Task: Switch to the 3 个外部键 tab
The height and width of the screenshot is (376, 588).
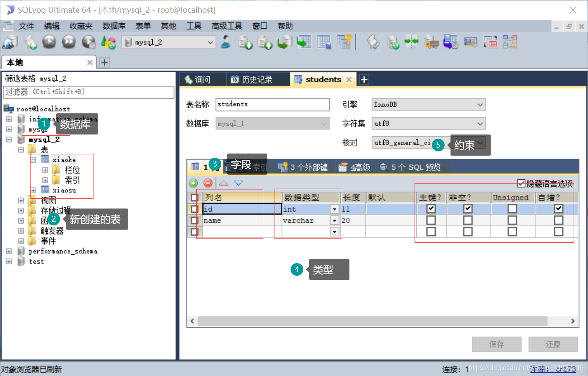Action: (303, 167)
